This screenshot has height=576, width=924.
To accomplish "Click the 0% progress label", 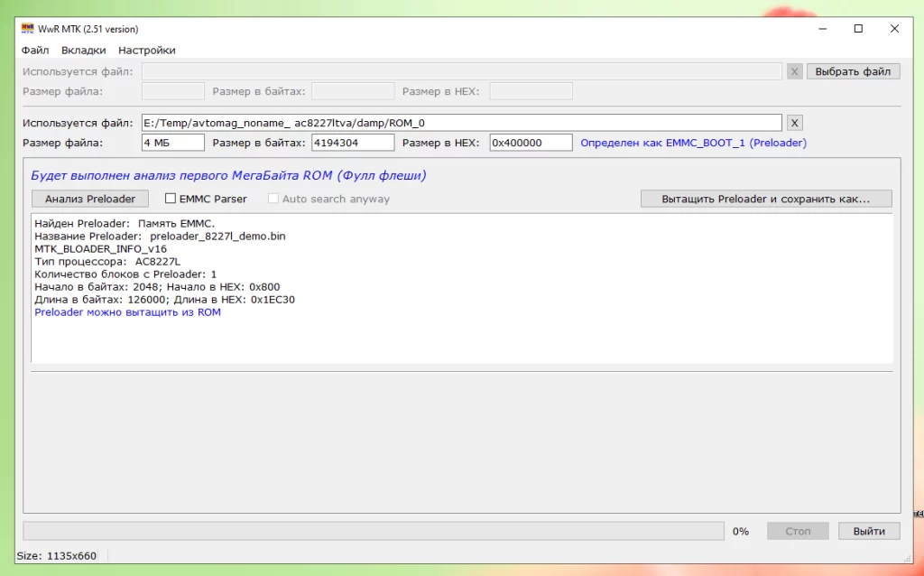I will click(x=741, y=531).
